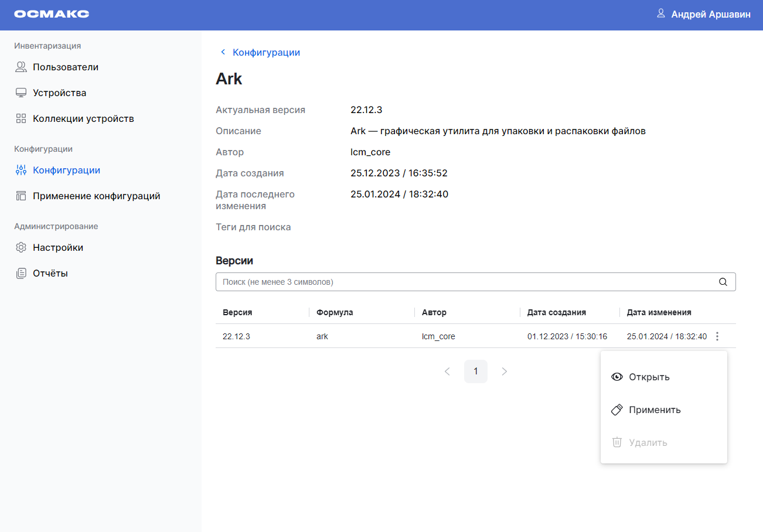This screenshot has height=532, width=763.
Task: Go to next page of versions
Action: coord(504,371)
